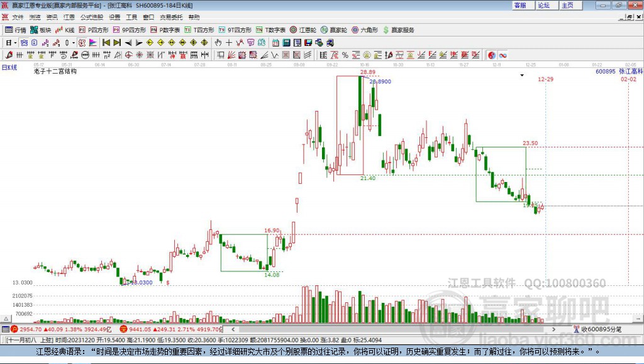Screen dimensions: 644x364
Task: Click the 论坛 forum button
Action: pyautogui.click(x=547, y=5)
